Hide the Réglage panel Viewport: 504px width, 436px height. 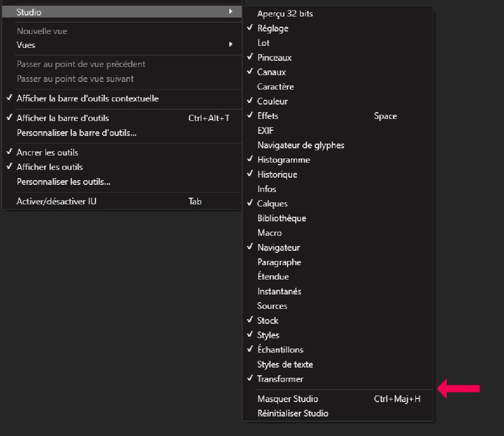point(338,28)
